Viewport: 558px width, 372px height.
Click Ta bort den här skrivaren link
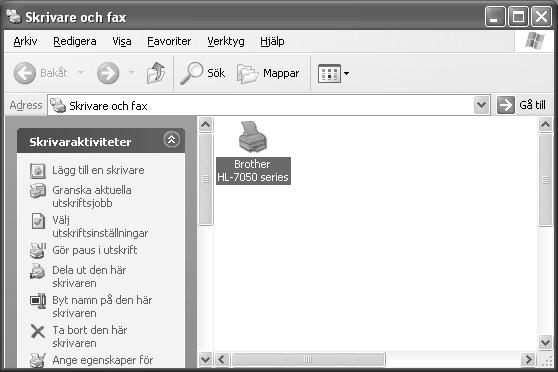(x=90, y=336)
